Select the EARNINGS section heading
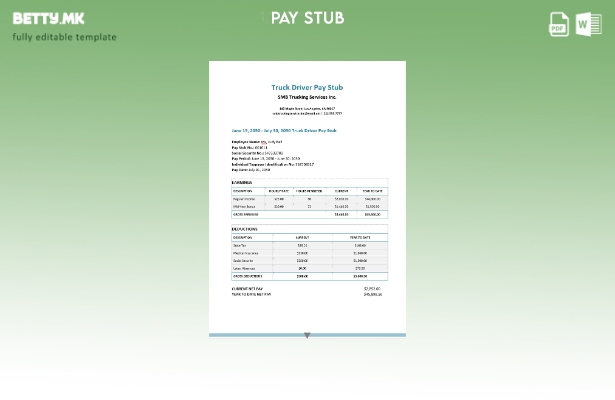The height and width of the screenshot is (400, 615). pos(242,183)
